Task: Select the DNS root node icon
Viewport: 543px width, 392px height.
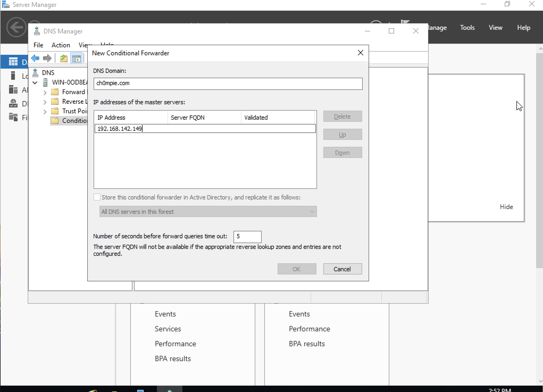Action: tap(35, 73)
